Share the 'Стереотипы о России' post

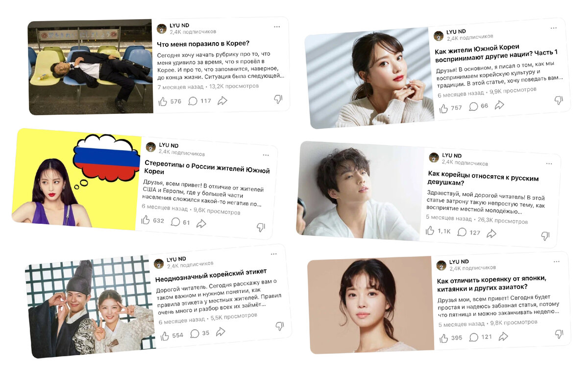point(201,223)
